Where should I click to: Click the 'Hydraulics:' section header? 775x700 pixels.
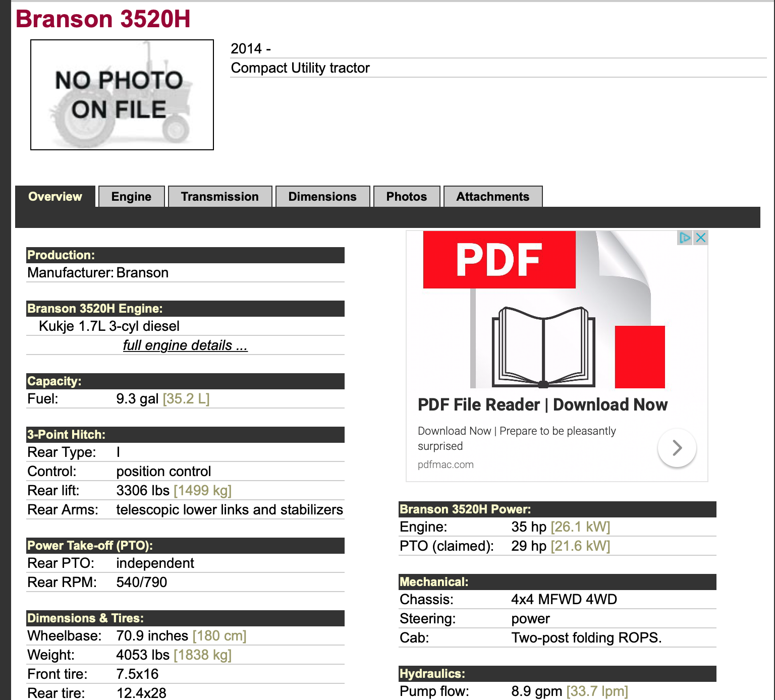[x=558, y=674]
